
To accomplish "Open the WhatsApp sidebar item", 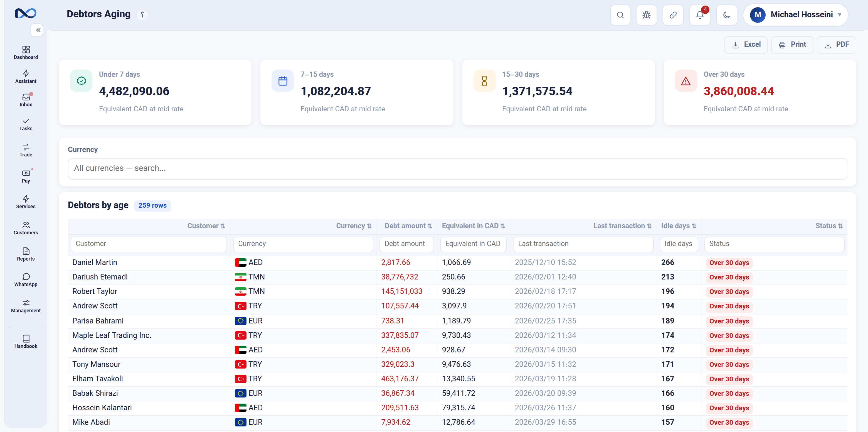I will click(x=26, y=280).
